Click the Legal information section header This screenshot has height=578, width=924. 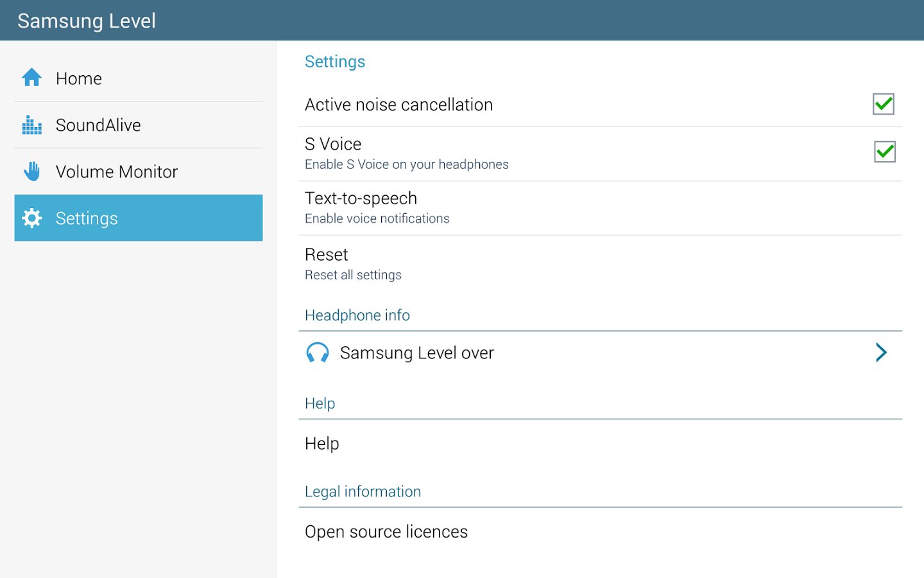pyautogui.click(x=363, y=491)
